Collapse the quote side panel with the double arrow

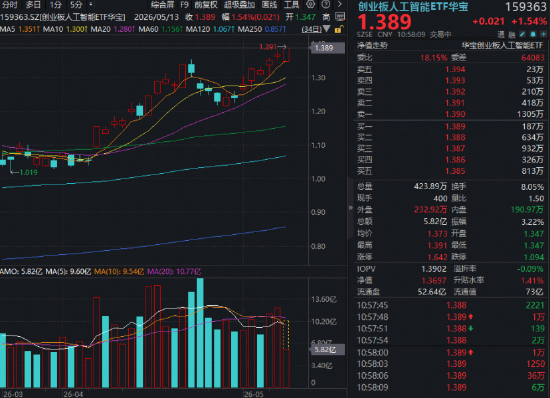(x=350, y=208)
